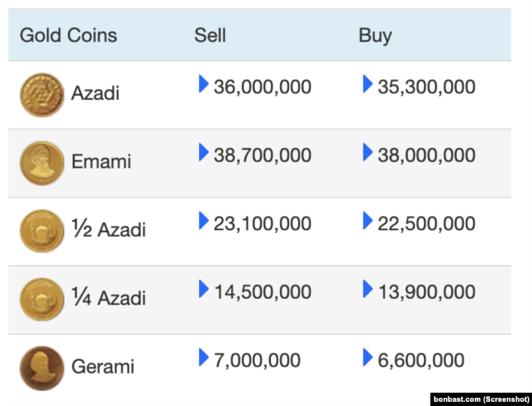Click blue arrow beside Emami buy price
The image size is (532, 406).
tap(367, 152)
